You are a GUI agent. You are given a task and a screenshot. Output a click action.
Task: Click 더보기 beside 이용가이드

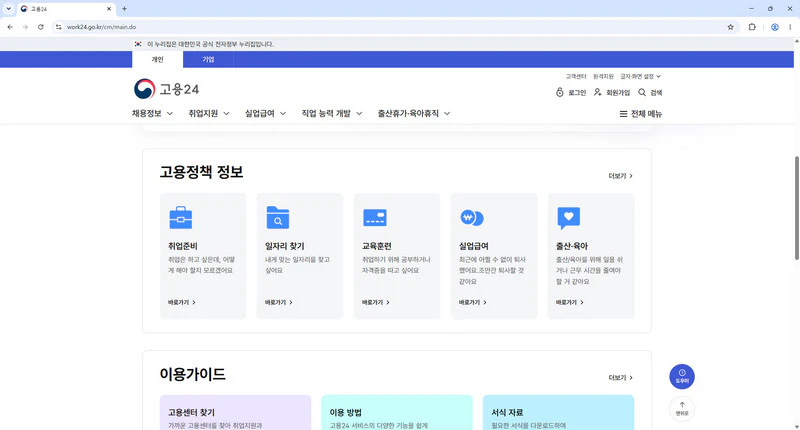coord(620,378)
